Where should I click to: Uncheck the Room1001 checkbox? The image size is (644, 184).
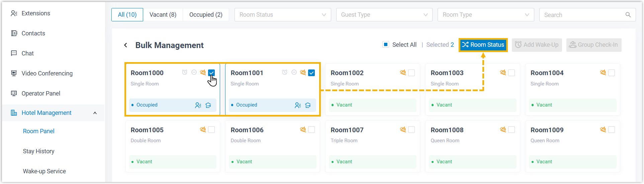tap(311, 73)
